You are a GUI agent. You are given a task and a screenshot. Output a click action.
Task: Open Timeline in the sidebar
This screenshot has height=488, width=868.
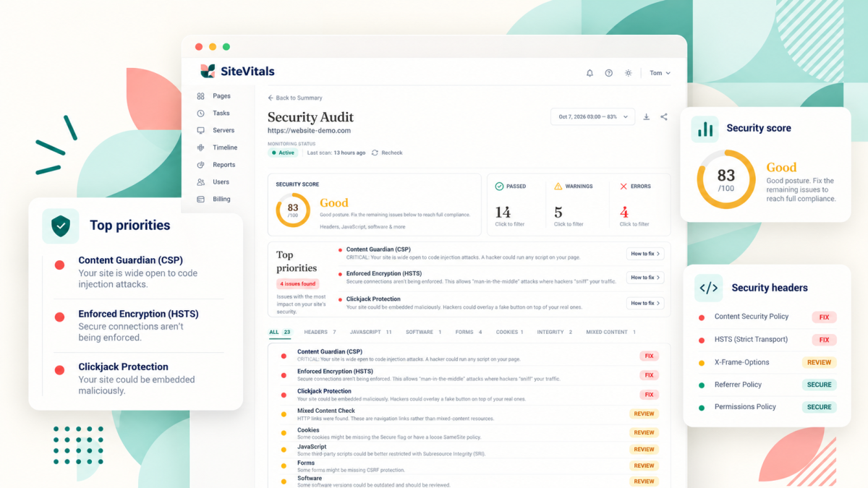[225, 147]
